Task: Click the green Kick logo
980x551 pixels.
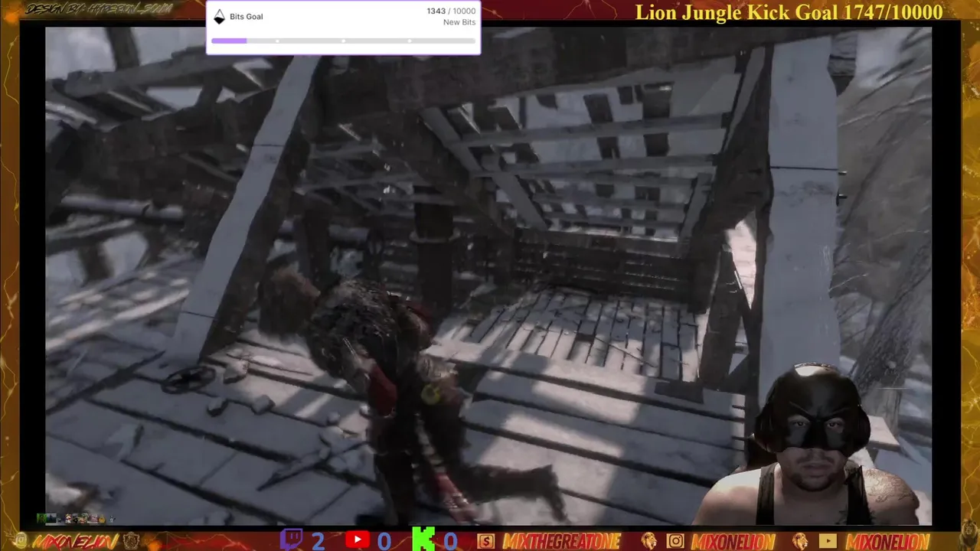Action: 423,540
